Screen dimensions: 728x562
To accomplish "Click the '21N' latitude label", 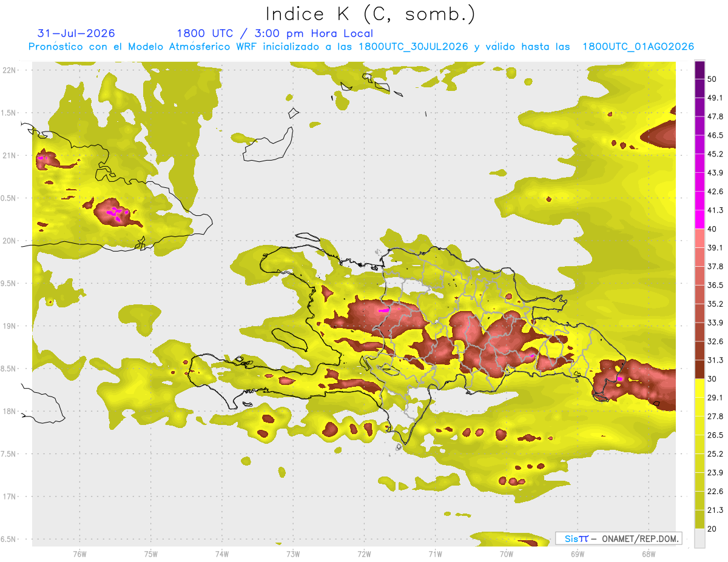I will point(10,156).
